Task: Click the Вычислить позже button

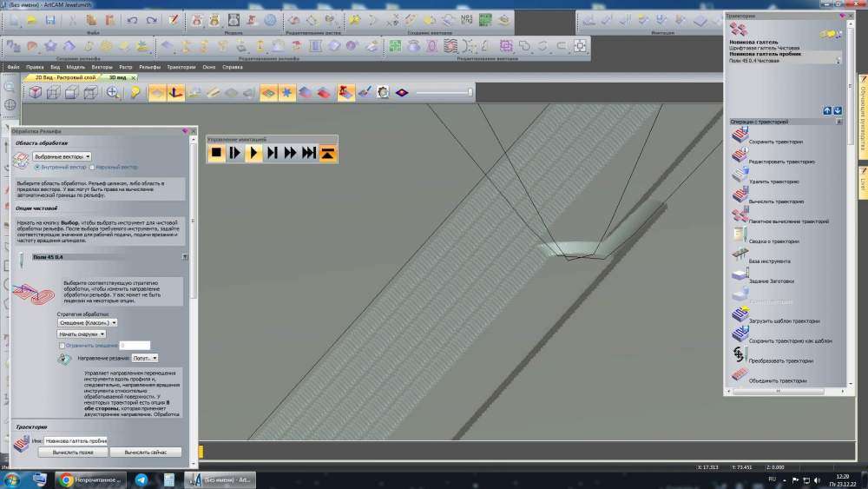Action: tap(72, 453)
